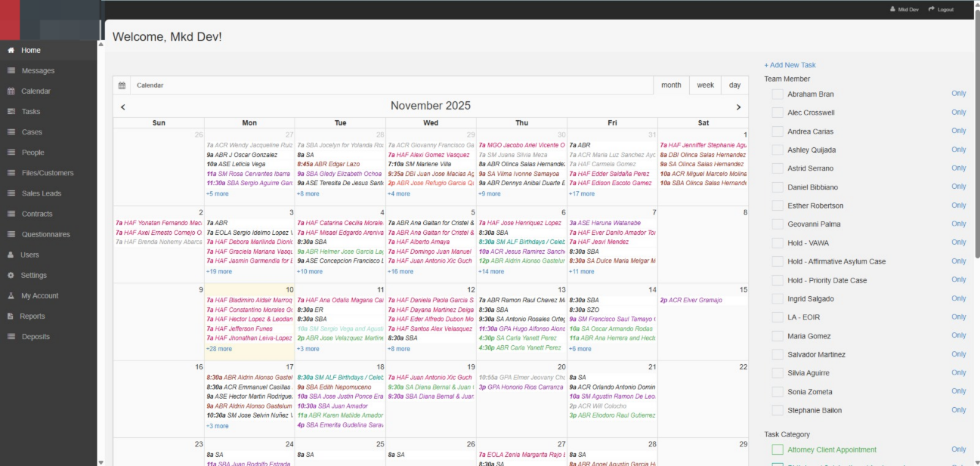
Task: Click the Settings gear icon in sidebar
Action: coord(11,275)
